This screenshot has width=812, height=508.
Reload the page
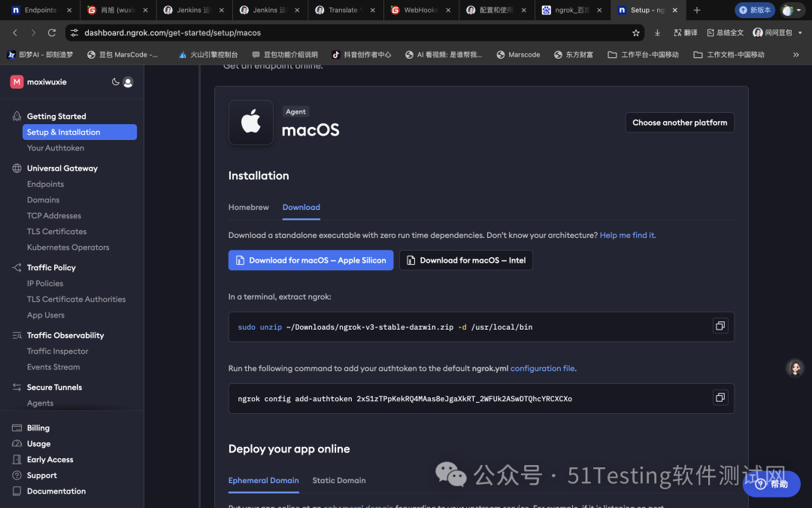[x=52, y=32]
